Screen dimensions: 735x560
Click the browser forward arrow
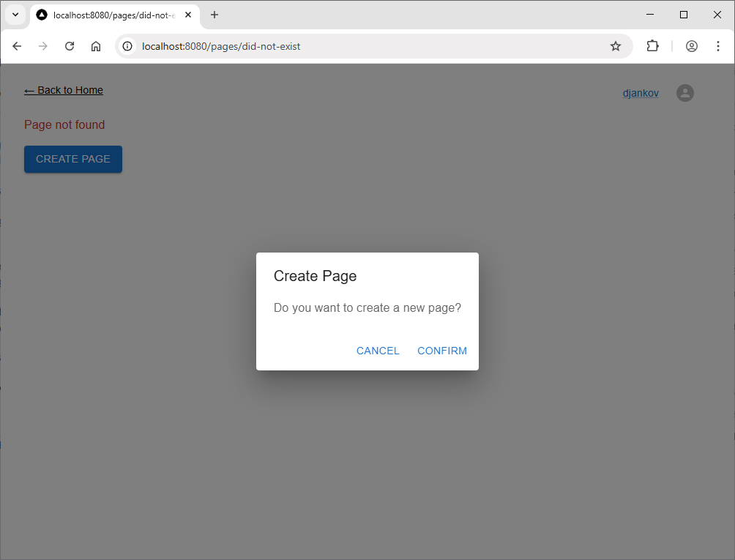43,46
